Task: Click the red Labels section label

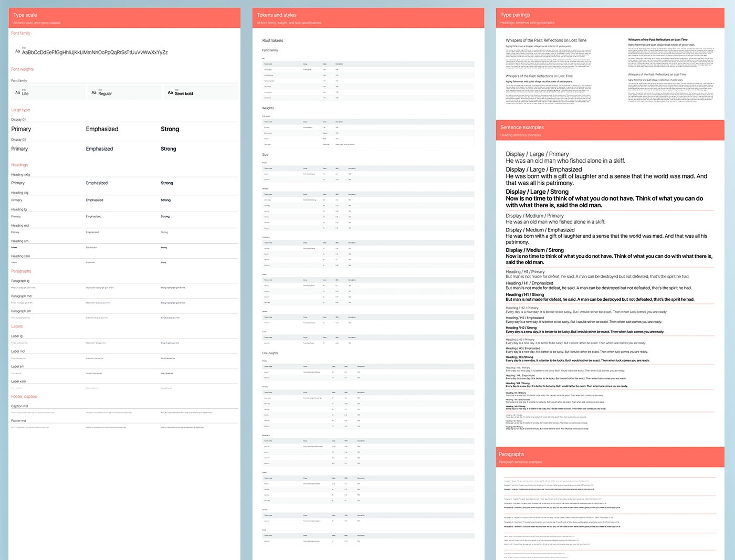Action: (x=17, y=326)
